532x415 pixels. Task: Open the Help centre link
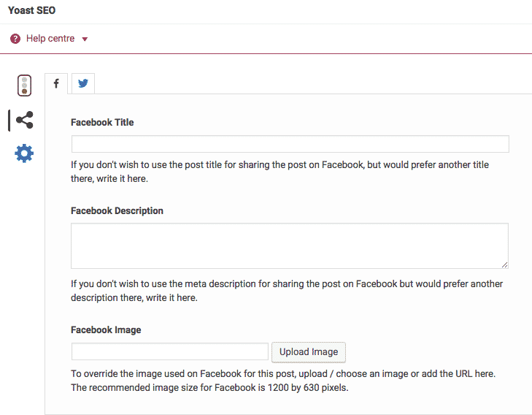tap(50, 39)
